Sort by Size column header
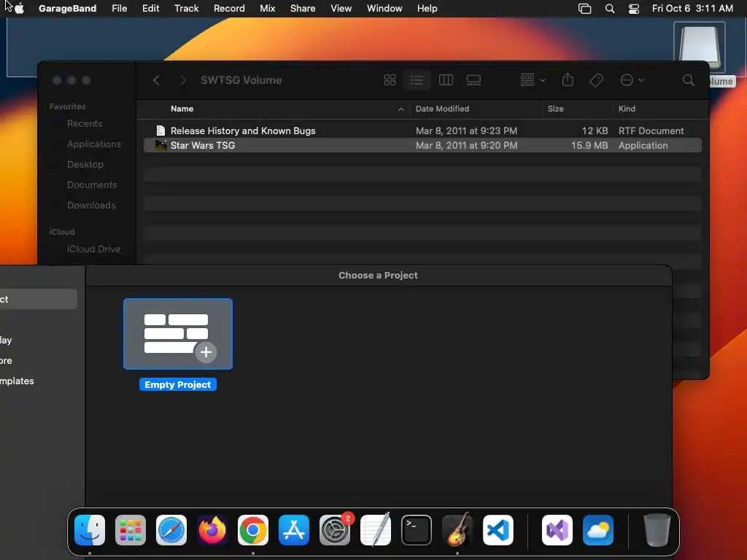 555,109
